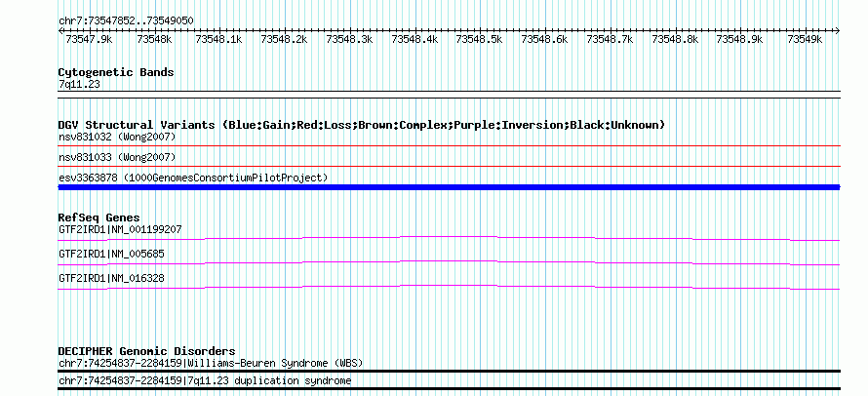Click the 73548.8k ruler tick label
The image size is (868, 396).
click(x=675, y=39)
